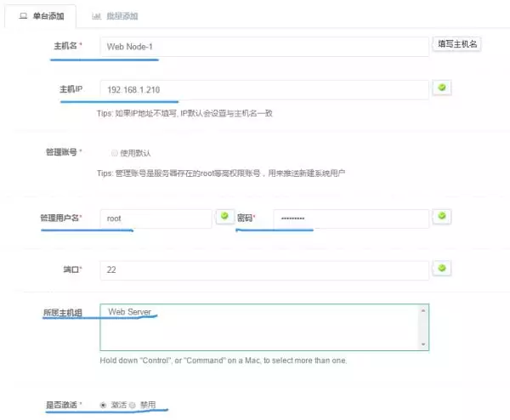
Task: Select Web Server in 所属主机组 list
Action: pos(129,312)
